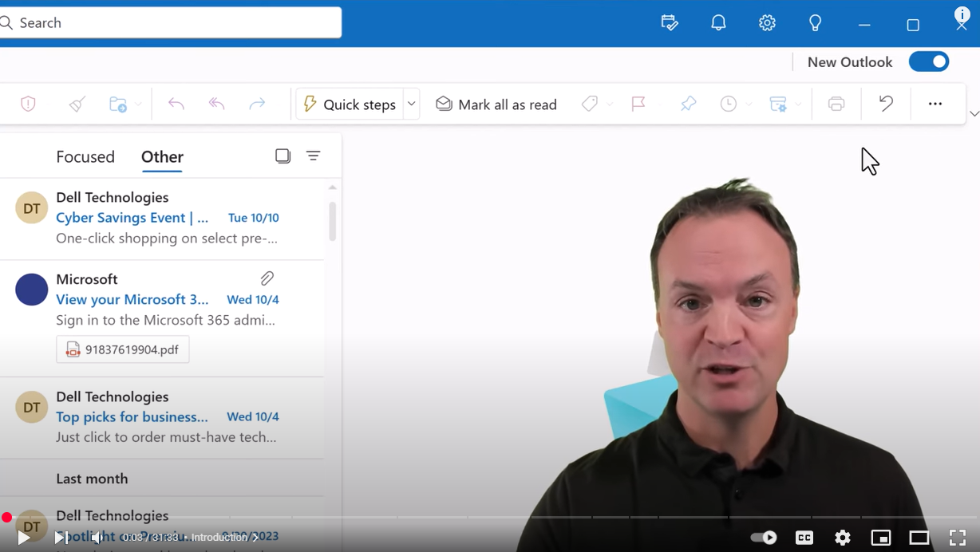980x552 pixels.
Task: Click Mark all as read
Action: (496, 104)
